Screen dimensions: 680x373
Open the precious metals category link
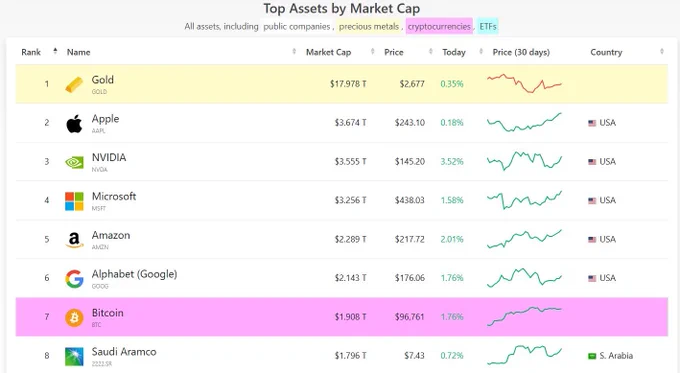(369, 26)
